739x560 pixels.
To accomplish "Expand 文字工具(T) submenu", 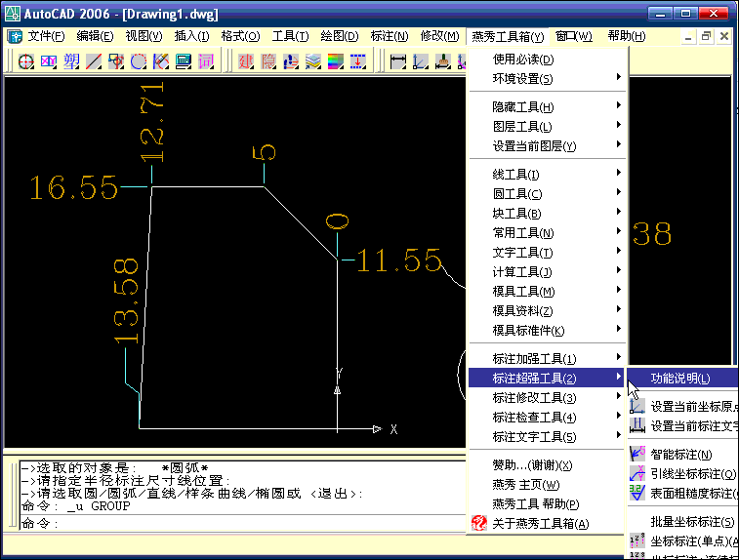I will pos(548,253).
